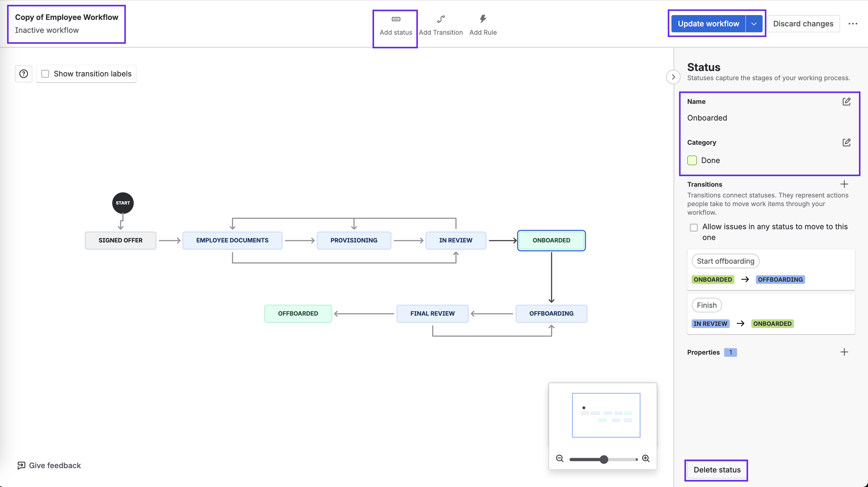Open the Update workflow dropdown arrow
This screenshot has height=487, width=868.
pos(754,24)
